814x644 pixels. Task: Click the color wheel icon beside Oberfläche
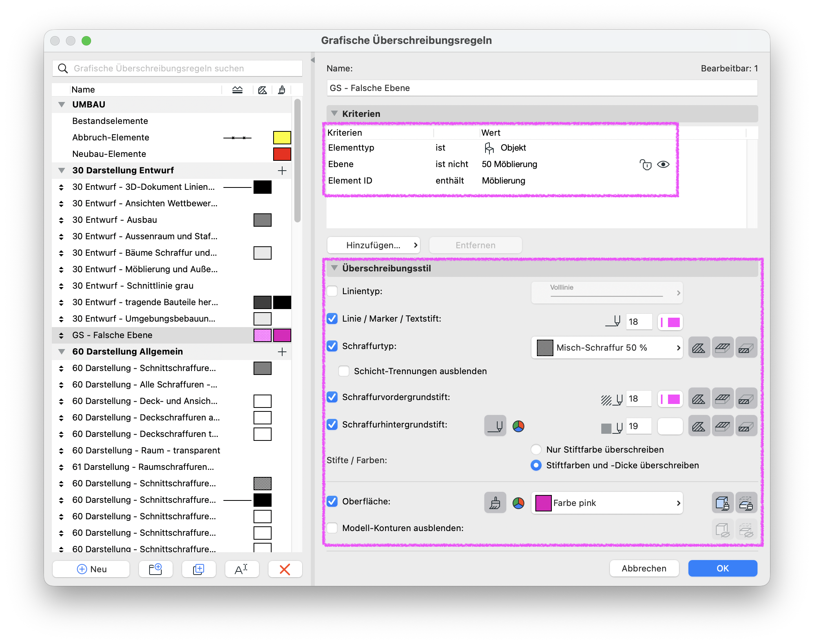tap(518, 503)
